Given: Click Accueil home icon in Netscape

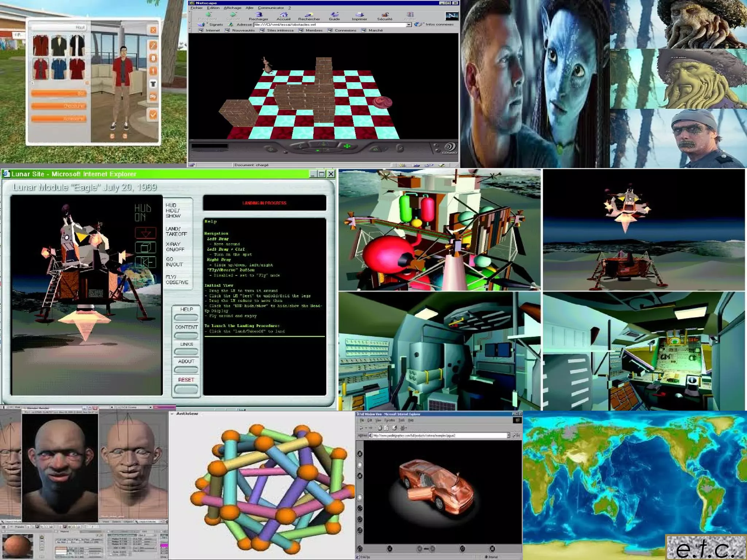Looking at the screenshot, I should pos(283,15).
